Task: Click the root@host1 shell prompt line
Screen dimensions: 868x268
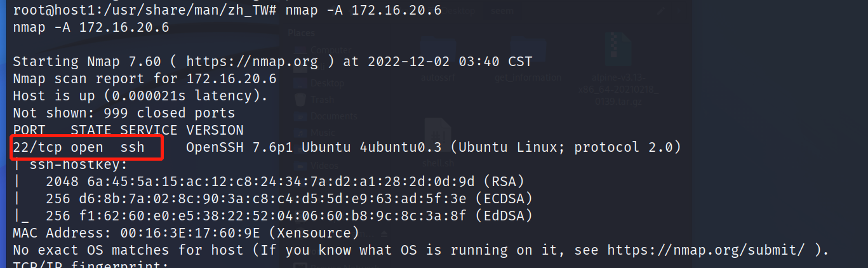Action: coord(227,11)
